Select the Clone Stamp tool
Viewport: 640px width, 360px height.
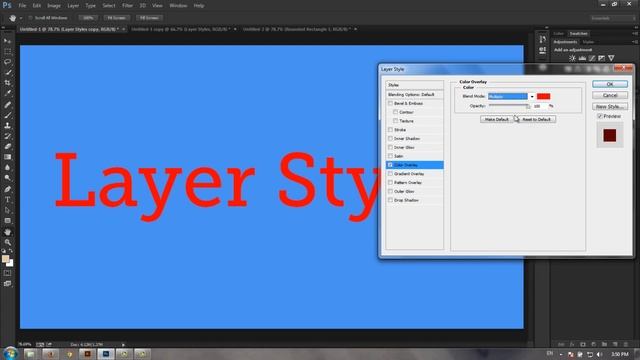[x=7, y=126]
